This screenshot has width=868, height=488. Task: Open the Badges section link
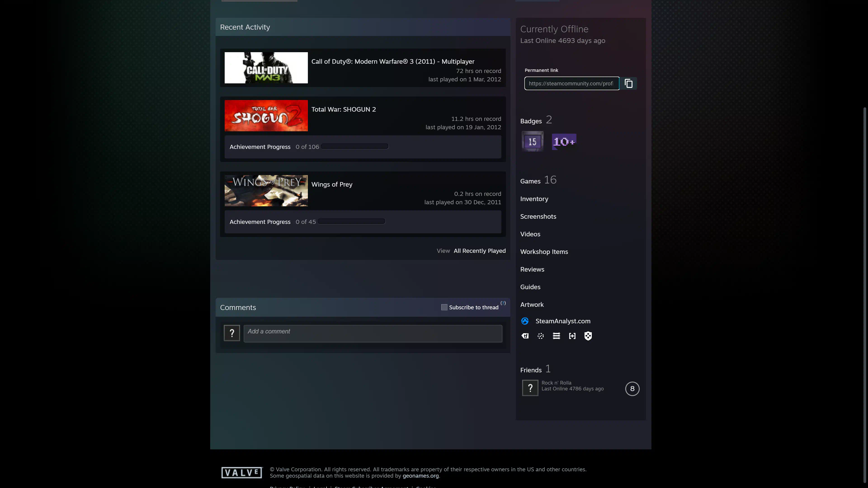pyautogui.click(x=531, y=121)
